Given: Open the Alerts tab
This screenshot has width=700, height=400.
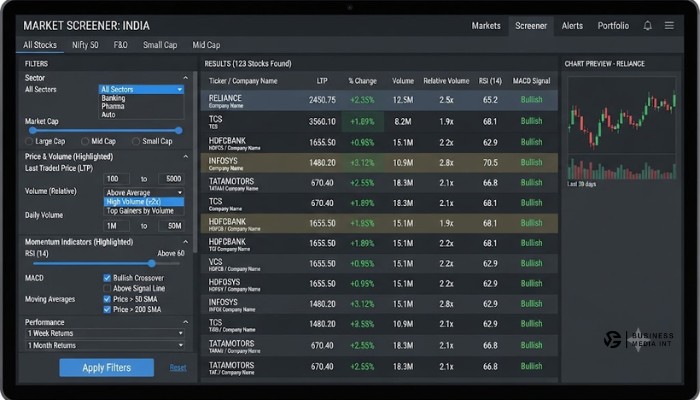Looking at the screenshot, I should 572,26.
